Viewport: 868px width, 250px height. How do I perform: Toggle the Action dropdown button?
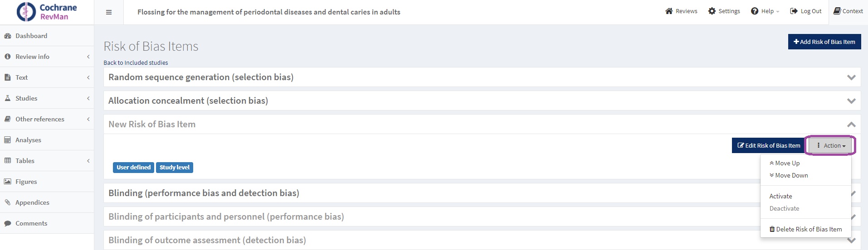pyautogui.click(x=831, y=146)
